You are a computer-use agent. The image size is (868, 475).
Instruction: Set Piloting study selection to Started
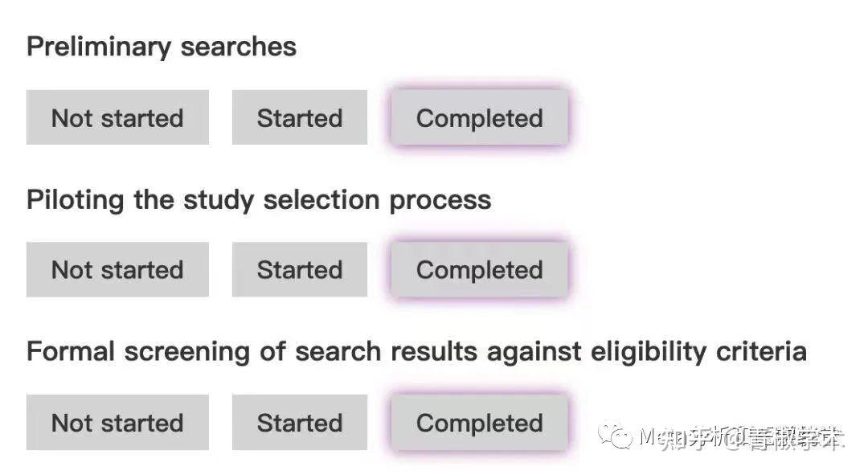tap(299, 269)
